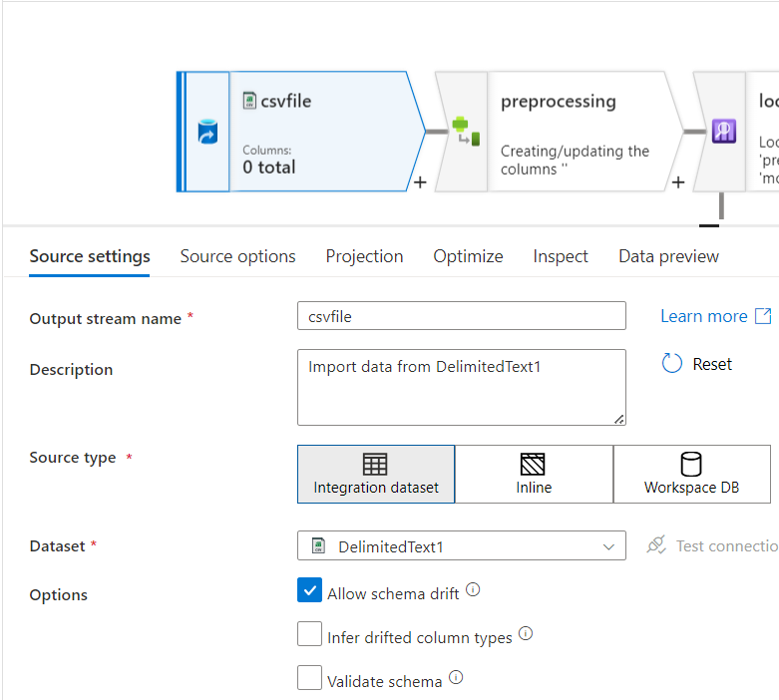The height and width of the screenshot is (700, 779).
Task: Click the Reset button
Action: 697,364
